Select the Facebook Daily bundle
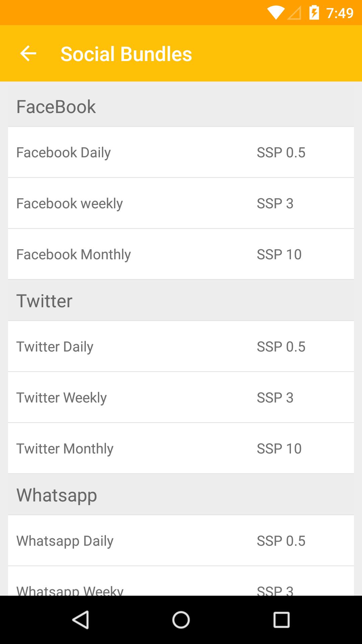This screenshot has height=644, width=362. click(181, 152)
